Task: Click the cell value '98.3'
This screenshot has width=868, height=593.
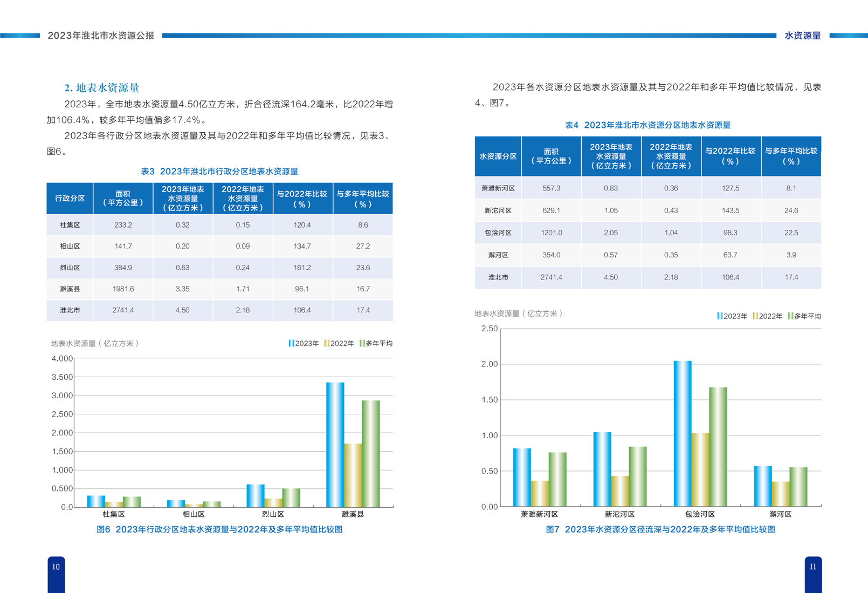Action: pos(731,233)
